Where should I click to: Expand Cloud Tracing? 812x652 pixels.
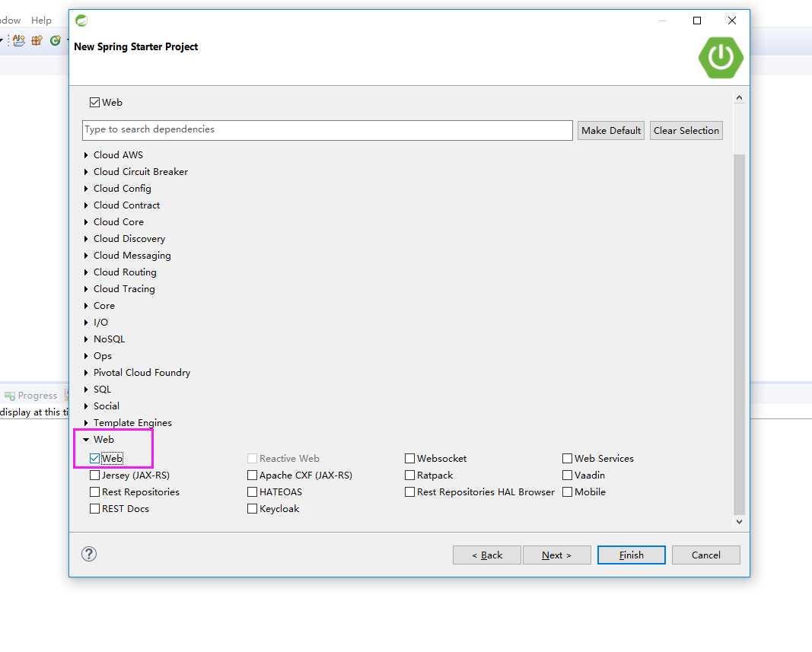[86, 289]
